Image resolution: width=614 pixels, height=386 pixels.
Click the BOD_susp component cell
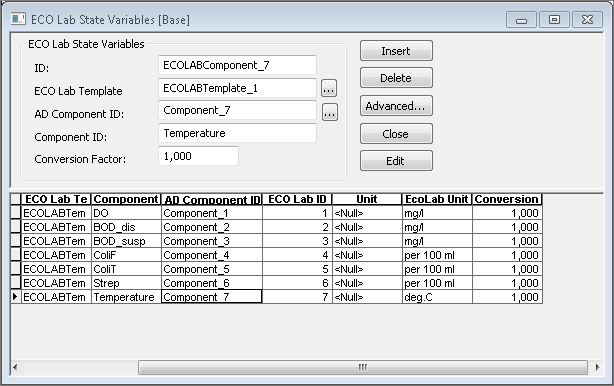126,241
